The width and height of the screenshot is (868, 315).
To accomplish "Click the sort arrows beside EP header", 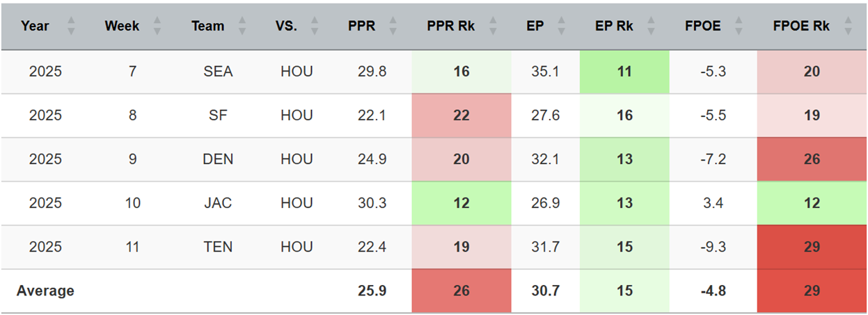I will coord(561,26).
